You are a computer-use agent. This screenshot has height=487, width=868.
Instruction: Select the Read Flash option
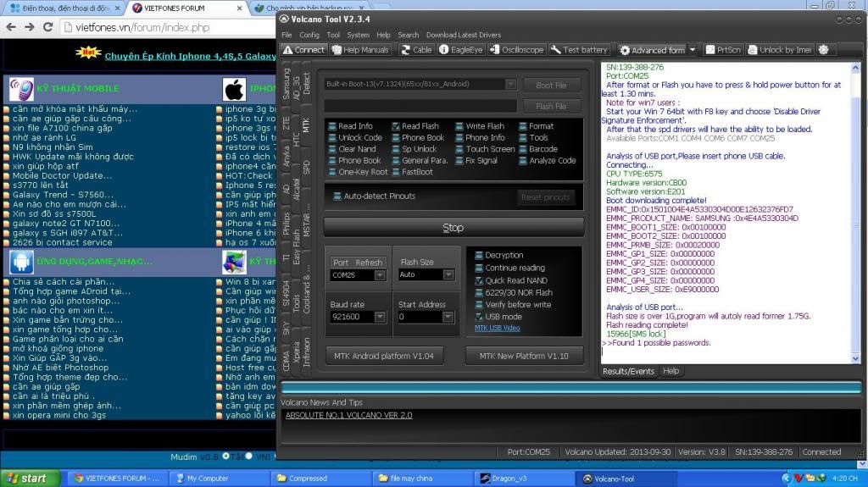click(415, 126)
